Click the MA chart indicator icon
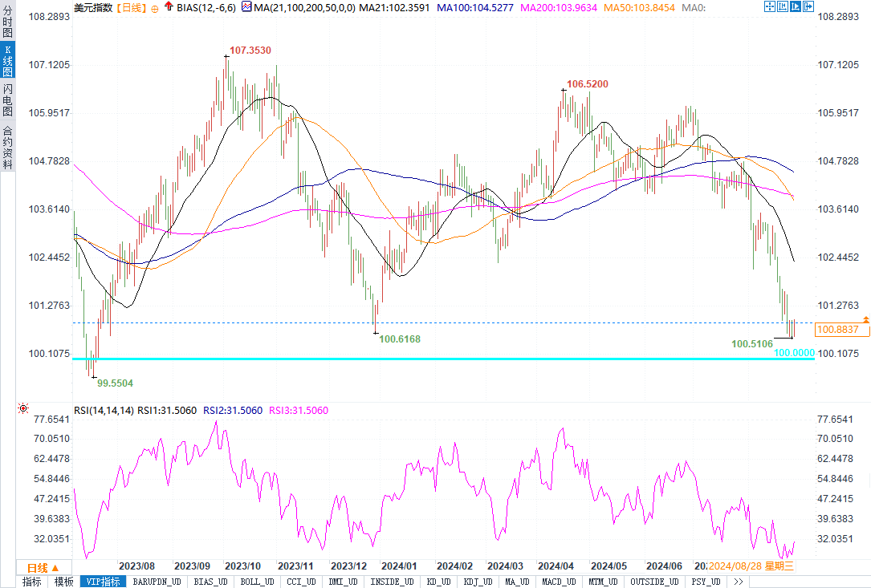Viewport: 871px width, 588px height. click(246, 7)
